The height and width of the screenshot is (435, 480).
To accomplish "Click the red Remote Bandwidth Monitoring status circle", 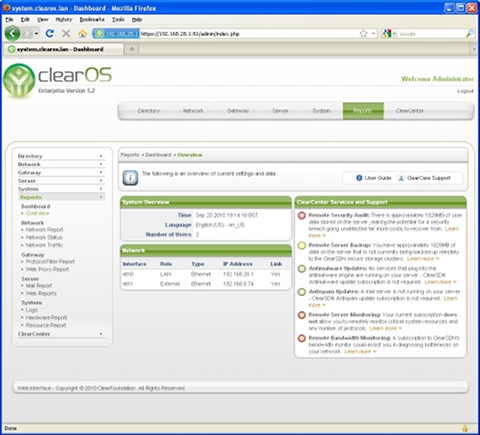I will [302, 338].
